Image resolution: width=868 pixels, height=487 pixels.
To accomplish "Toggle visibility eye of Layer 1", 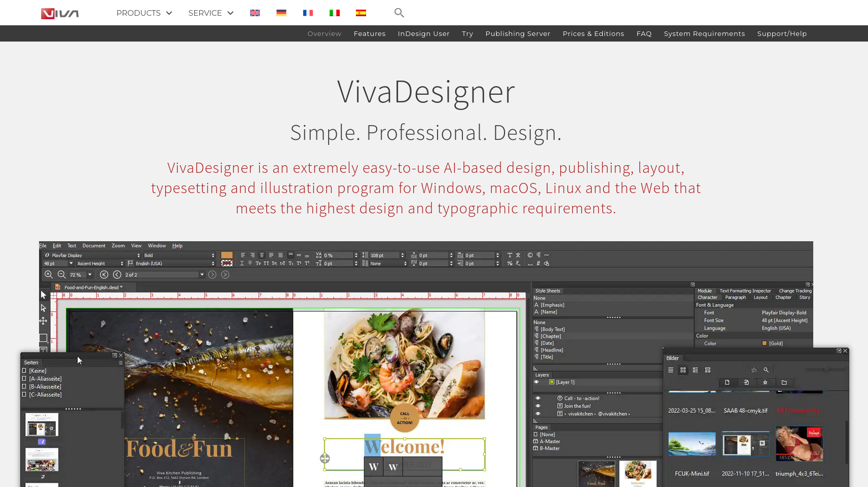I will (x=536, y=382).
